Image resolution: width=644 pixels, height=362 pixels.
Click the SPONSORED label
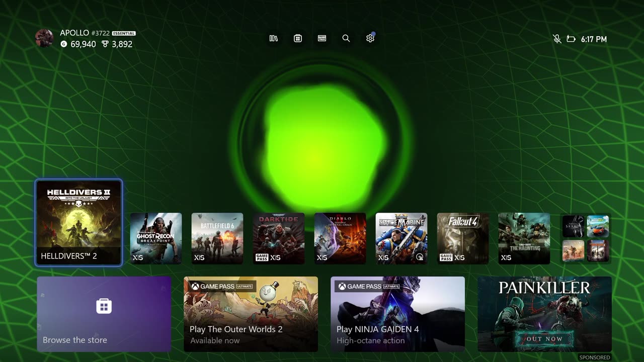(595, 357)
